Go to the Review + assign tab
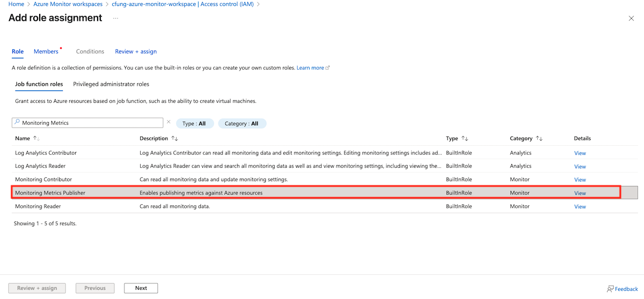The height and width of the screenshot is (299, 644). (x=136, y=51)
